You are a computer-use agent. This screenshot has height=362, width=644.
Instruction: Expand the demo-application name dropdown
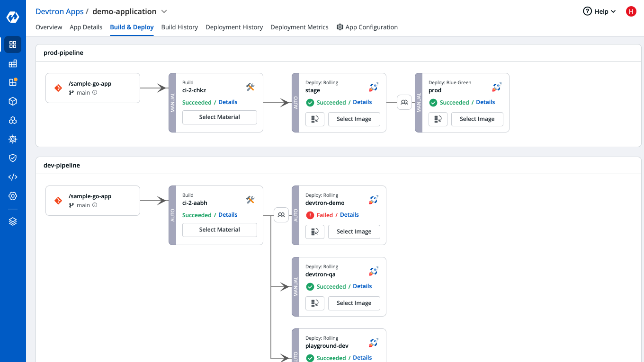[x=164, y=11]
